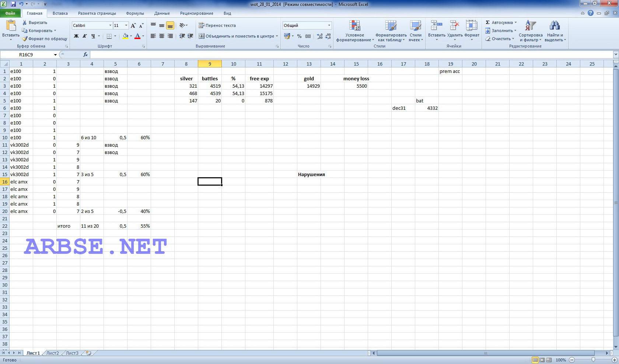The image size is (619, 364).
Task: Apply the yellow fill color bucket
Action: pos(125,36)
